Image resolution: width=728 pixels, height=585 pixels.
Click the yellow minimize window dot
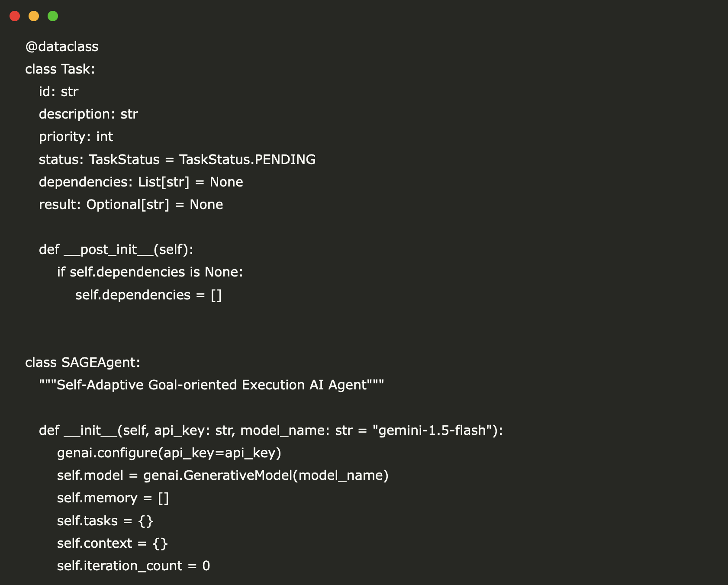pyautogui.click(x=34, y=16)
